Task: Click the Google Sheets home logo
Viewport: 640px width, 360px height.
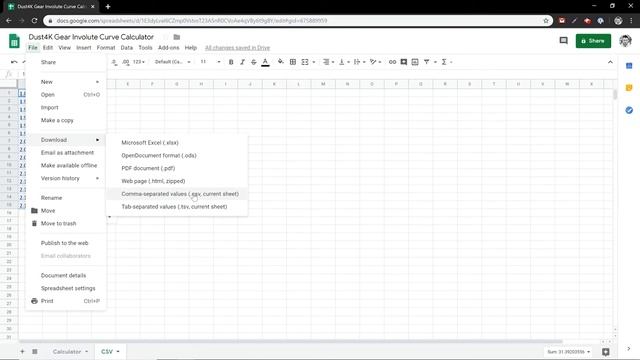Action: (x=14, y=41)
